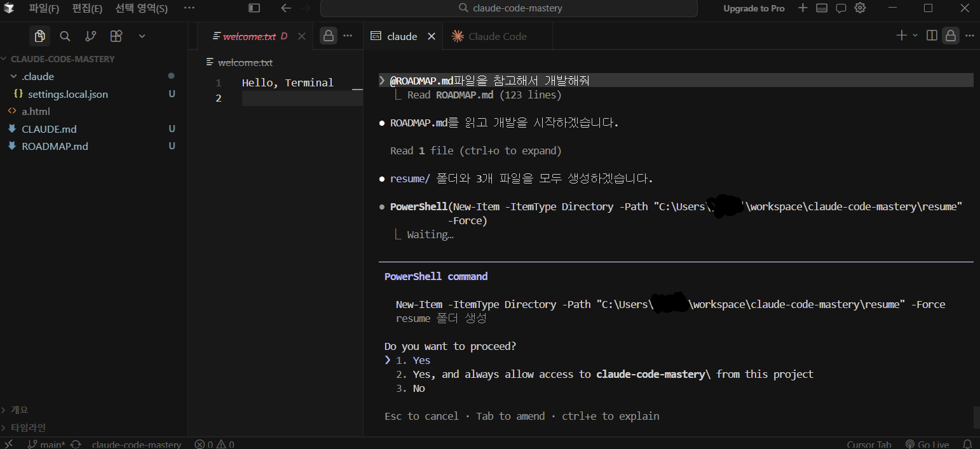The image size is (980, 449).
Task: Toggle the bottom panel layout icon
Action: (x=821, y=8)
